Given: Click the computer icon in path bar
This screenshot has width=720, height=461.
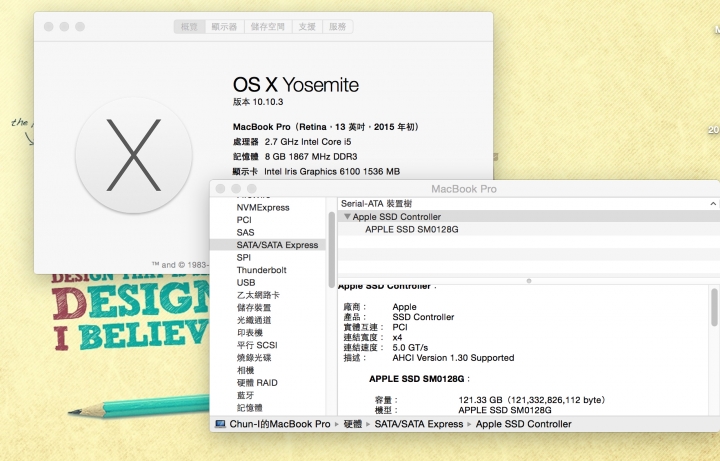Looking at the screenshot, I should [220, 424].
